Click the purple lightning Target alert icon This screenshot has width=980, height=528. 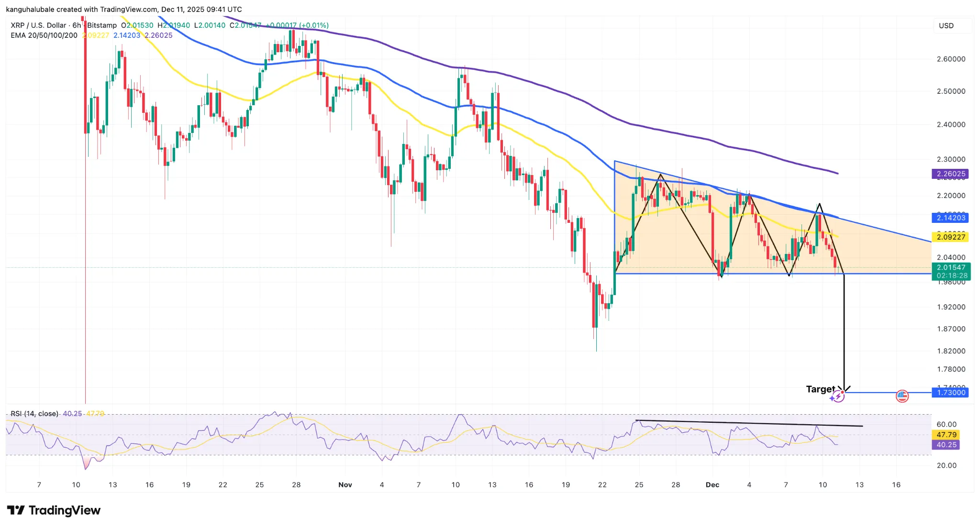(838, 396)
